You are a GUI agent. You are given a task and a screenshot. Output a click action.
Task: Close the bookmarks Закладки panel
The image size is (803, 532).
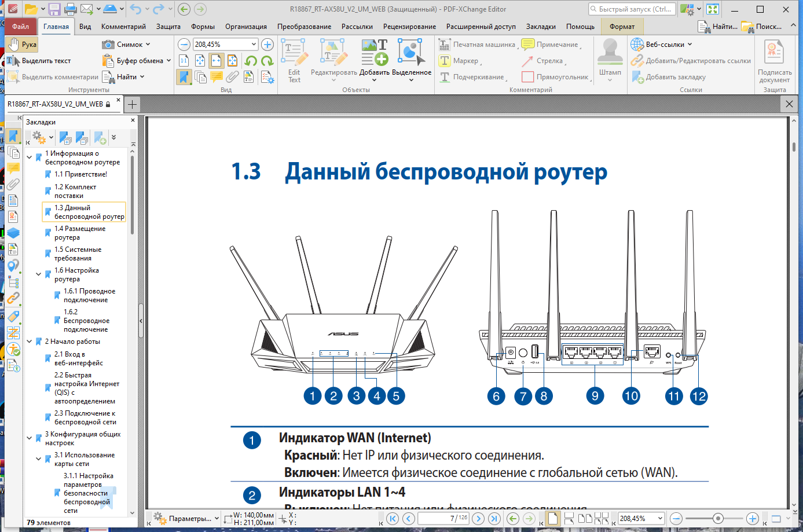tap(133, 120)
